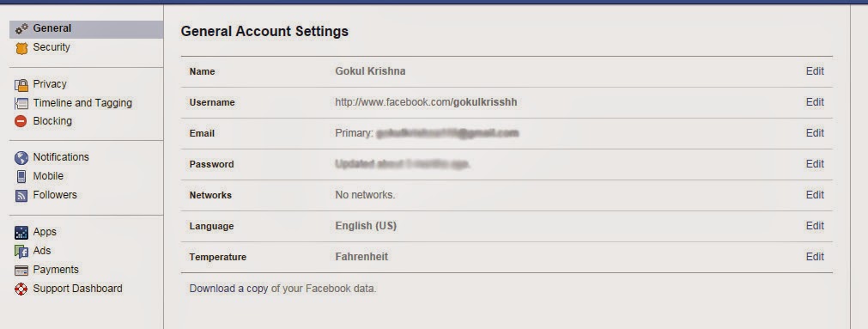Click the Support Dashboard lifebuoy icon
The image size is (868, 329).
pos(21,289)
